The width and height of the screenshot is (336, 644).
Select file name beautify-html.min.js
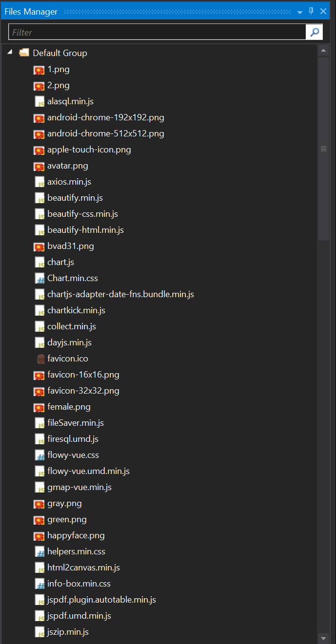point(86,230)
